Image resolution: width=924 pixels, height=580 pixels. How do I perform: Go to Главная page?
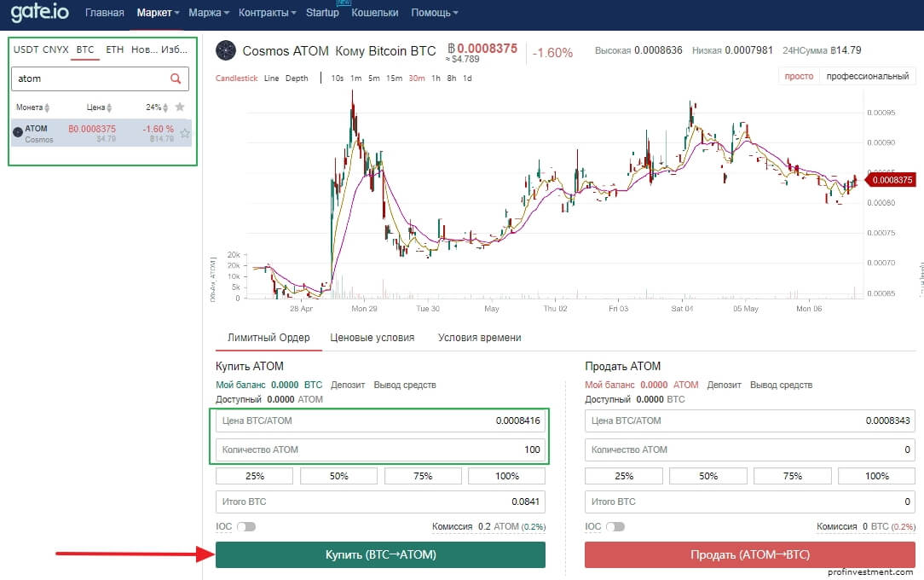click(104, 13)
